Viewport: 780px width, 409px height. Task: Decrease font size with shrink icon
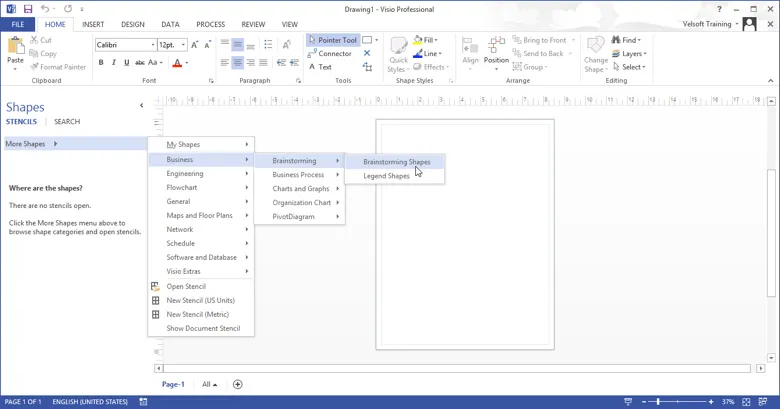tap(207, 45)
